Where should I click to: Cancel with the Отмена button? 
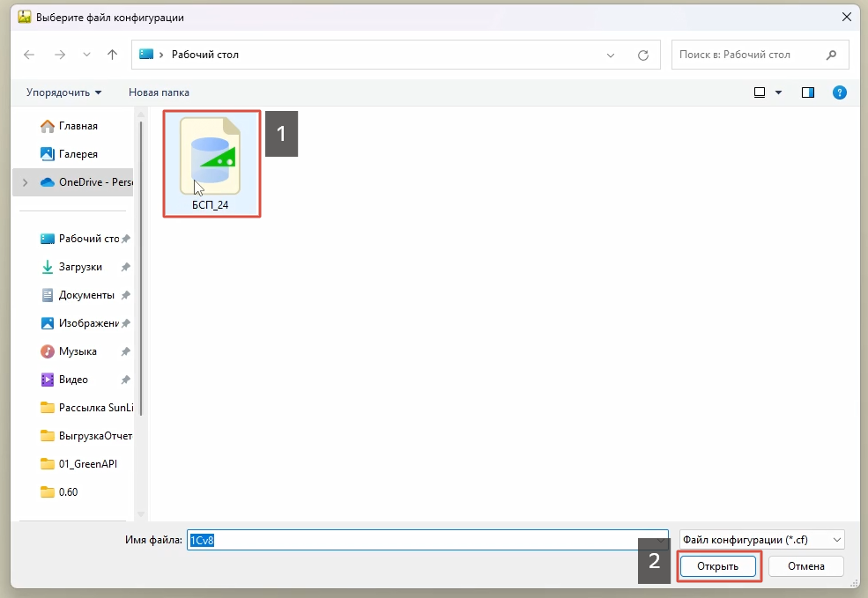[x=805, y=566]
